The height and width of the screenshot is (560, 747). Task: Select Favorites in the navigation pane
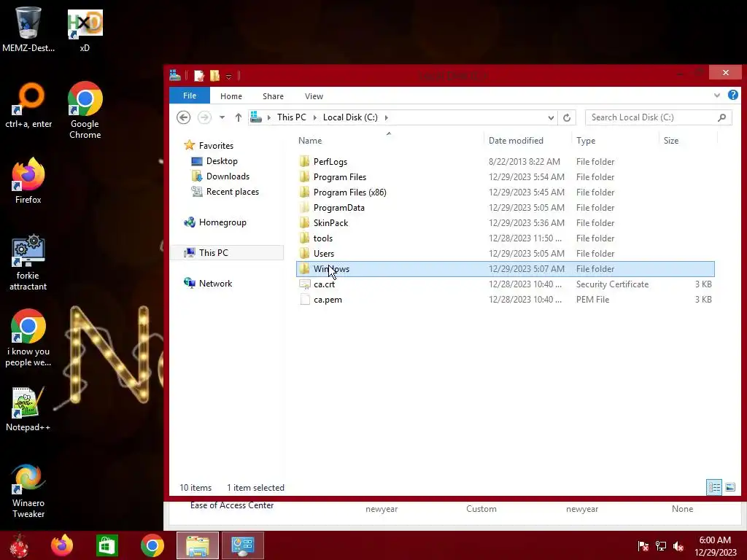(x=216, y=146)
